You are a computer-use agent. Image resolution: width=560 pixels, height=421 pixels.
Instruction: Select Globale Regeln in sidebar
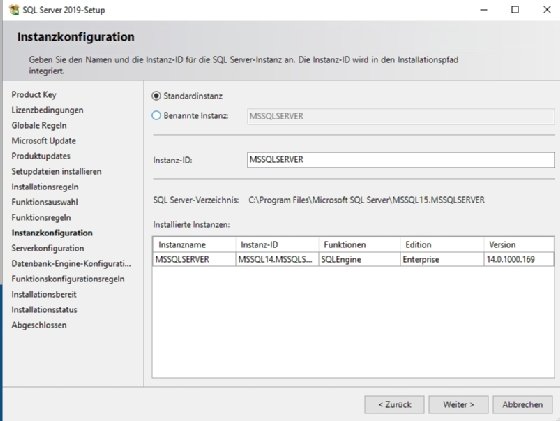pyautogui.click(x=39, y=125)
